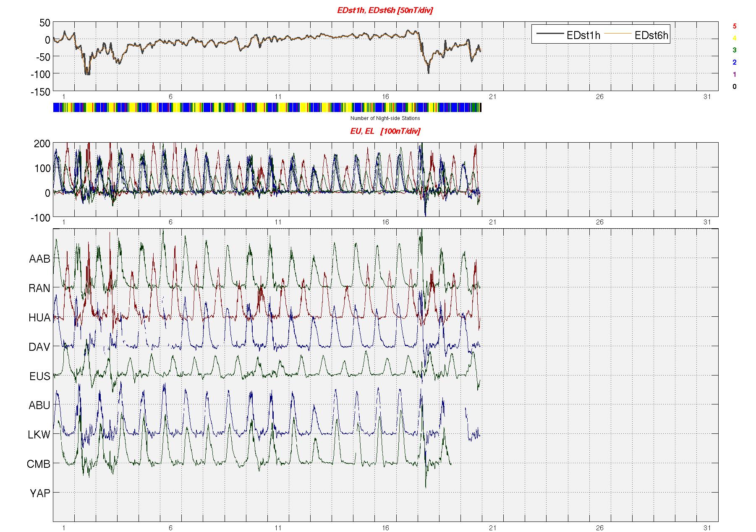Viewport: 756px width, 532px height.
Task: Click the -150 tick on the EDst axis
Action: 40,92
